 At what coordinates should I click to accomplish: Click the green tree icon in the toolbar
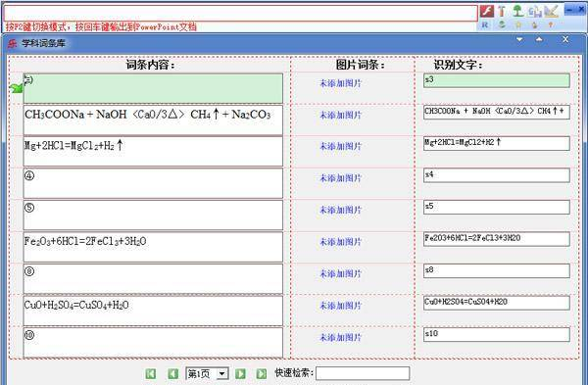coord(517,11)
